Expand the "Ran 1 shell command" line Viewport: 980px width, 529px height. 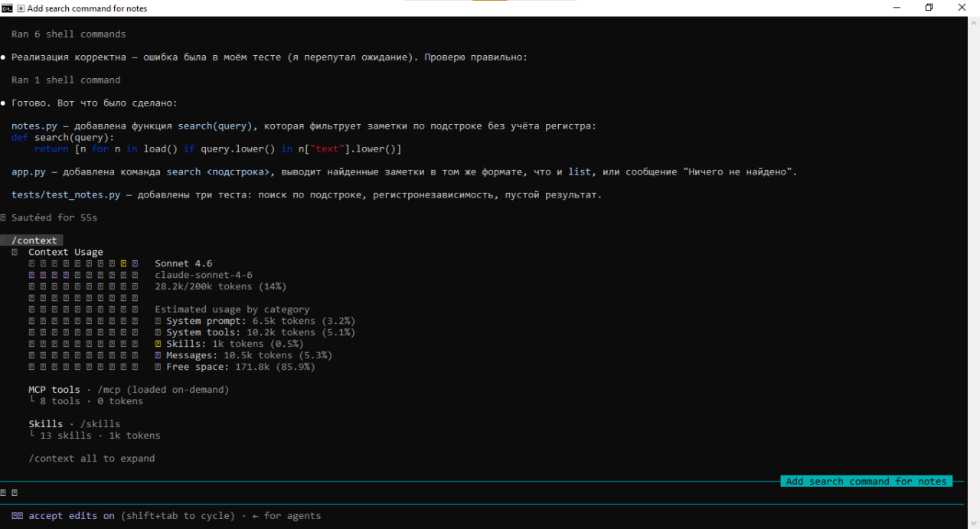point(66,80)
